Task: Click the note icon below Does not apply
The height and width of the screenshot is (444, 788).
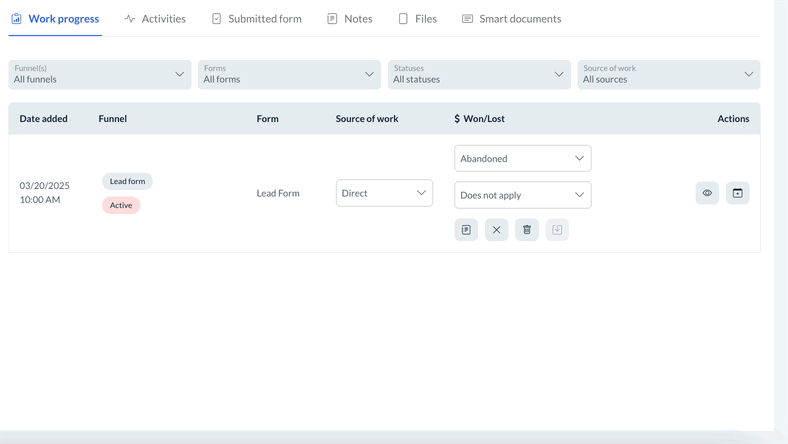Action: pyautogui.click(x=466, y=230)
